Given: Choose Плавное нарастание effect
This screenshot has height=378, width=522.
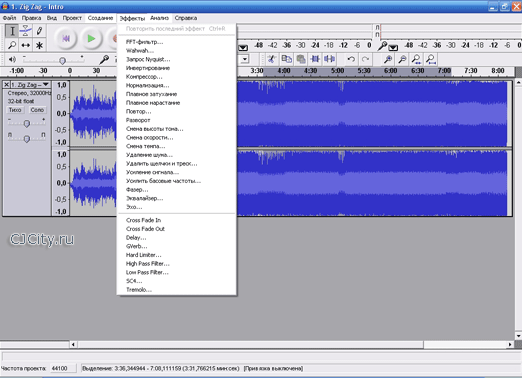Looking at the screenshot, I should 177,103.
